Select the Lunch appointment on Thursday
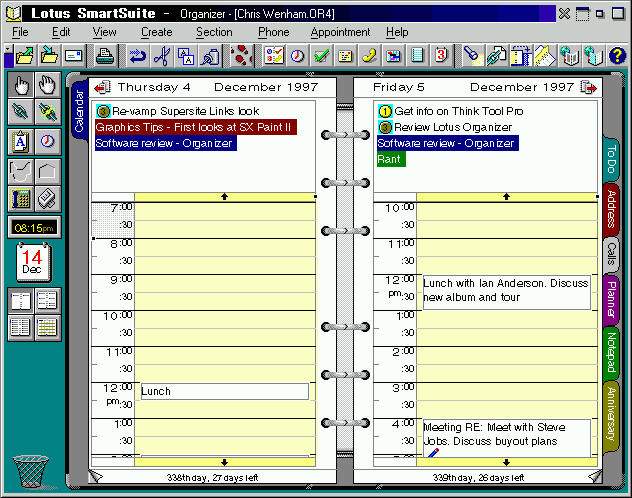632x498 pixels. pos(225,392)
